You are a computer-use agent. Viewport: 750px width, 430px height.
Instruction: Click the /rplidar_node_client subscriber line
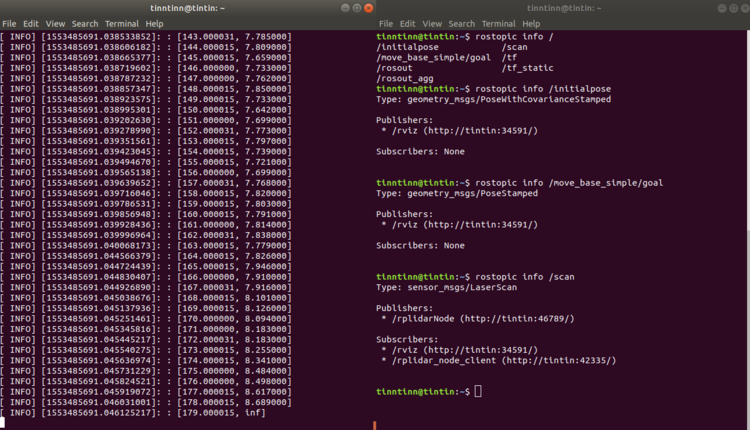point(499,360)
